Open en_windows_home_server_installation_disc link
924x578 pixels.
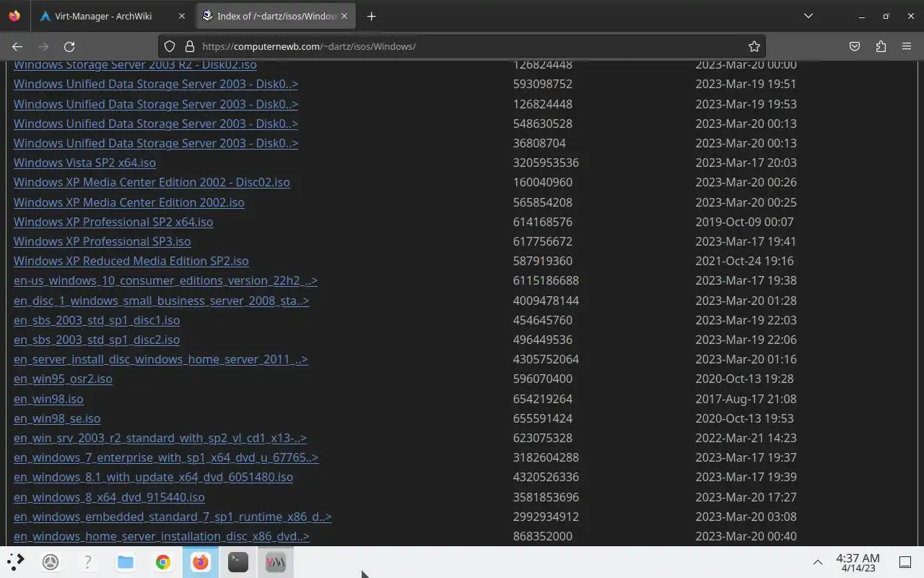[162, 536]
